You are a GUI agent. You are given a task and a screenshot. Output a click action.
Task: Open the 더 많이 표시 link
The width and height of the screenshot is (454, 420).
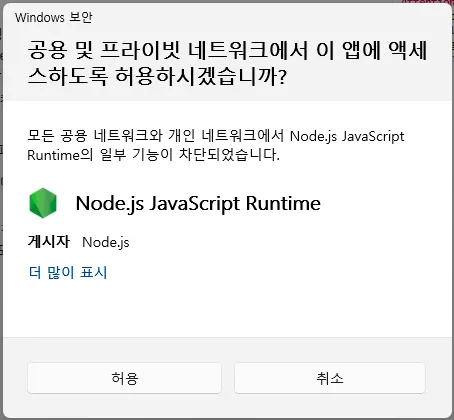tap(68, 272)
